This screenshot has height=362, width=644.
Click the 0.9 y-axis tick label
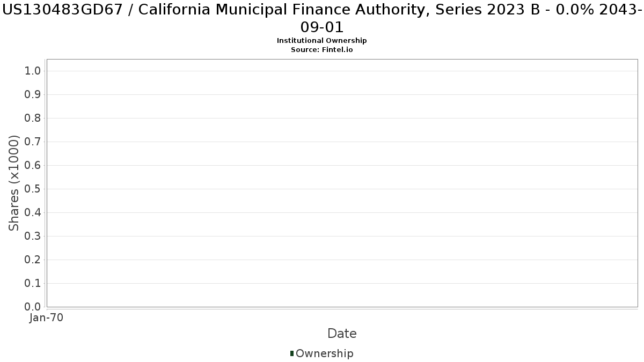click(33, 94)
